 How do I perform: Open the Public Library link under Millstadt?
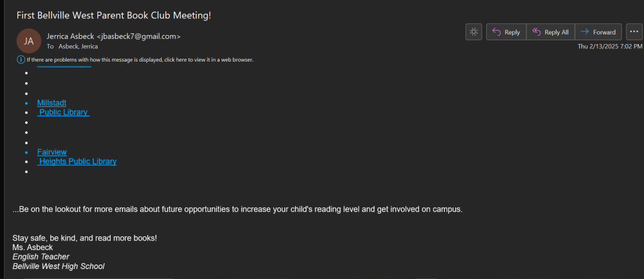point(64,112)
